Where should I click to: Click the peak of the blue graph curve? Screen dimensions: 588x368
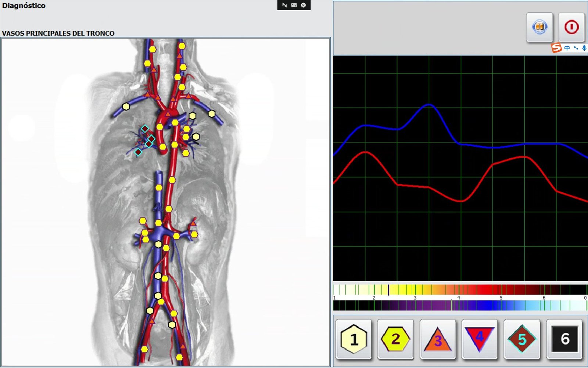pos(429,105)
